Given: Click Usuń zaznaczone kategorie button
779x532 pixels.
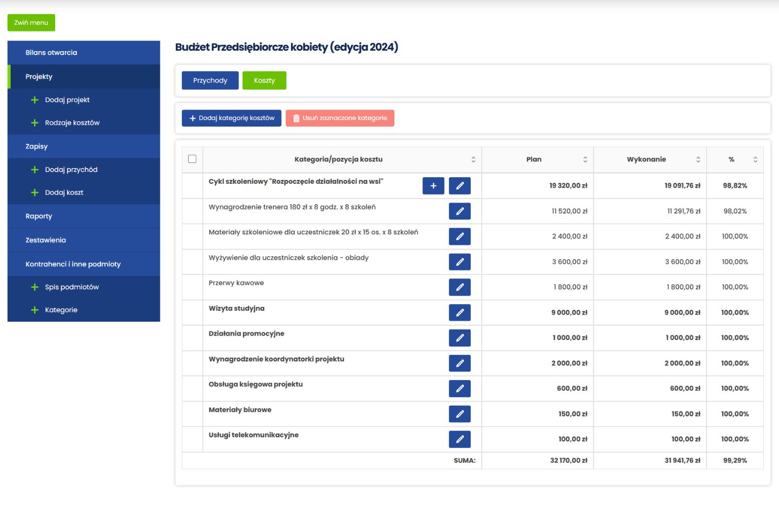Looking at the screenshot, I should (340, 118).
